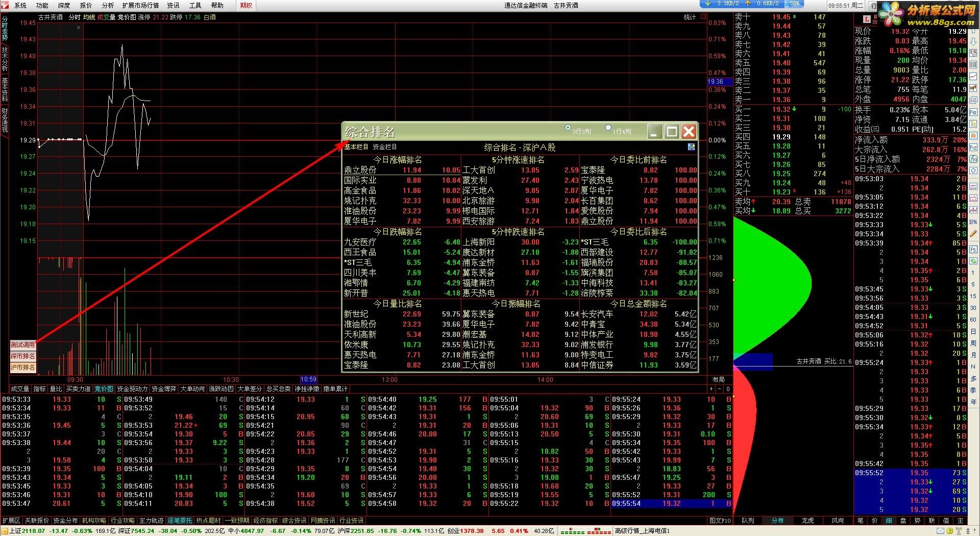Click the candlestick chart icon in right toolbar
This screenshot has width=980, height=536.
pos(974,88)
